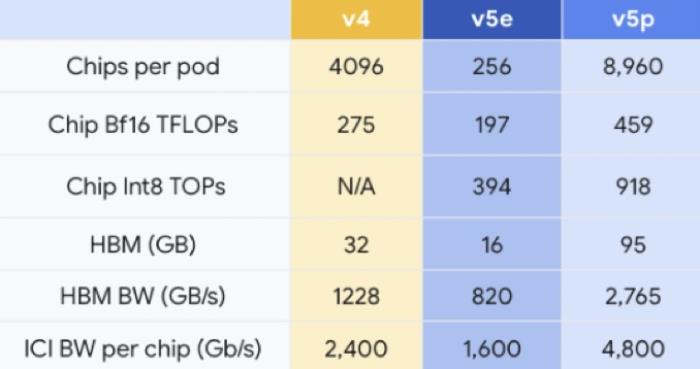700x369 pixels.
Task: Select the v5p column header
Action: pyautogui.click(x=631, y=19)
